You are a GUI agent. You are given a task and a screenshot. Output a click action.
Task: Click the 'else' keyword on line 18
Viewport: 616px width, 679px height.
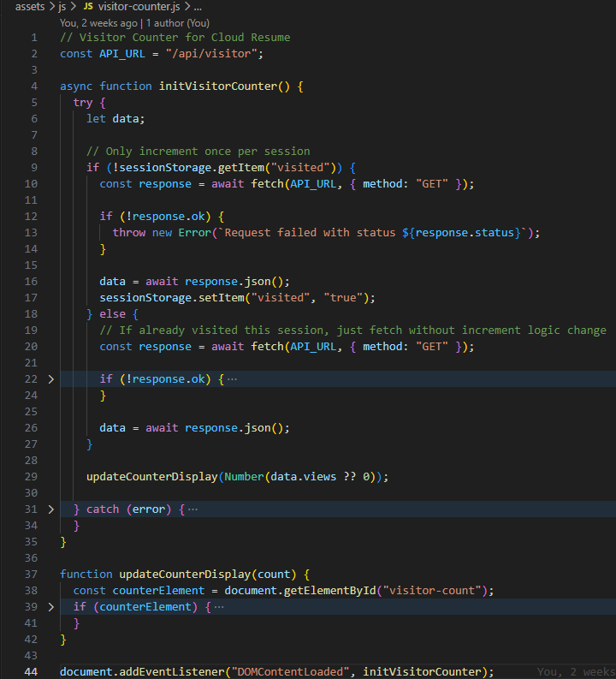click(x=112, y=314)
